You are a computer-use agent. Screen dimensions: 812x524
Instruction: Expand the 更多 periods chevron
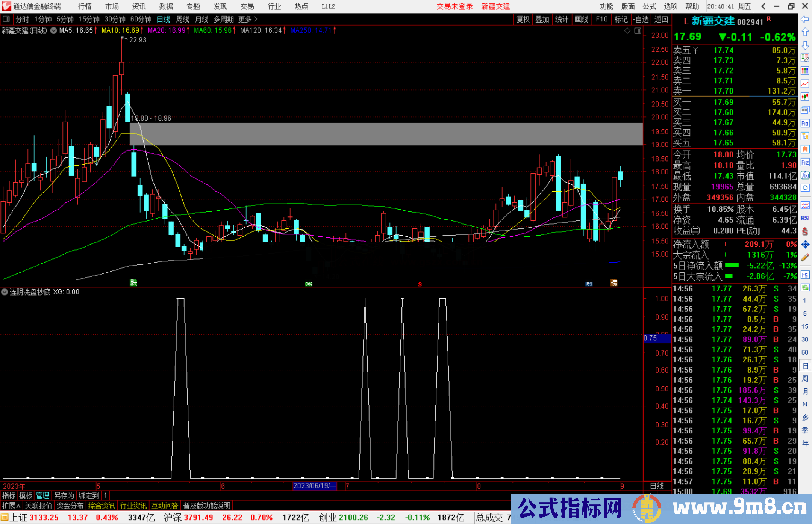coord(256,19)
